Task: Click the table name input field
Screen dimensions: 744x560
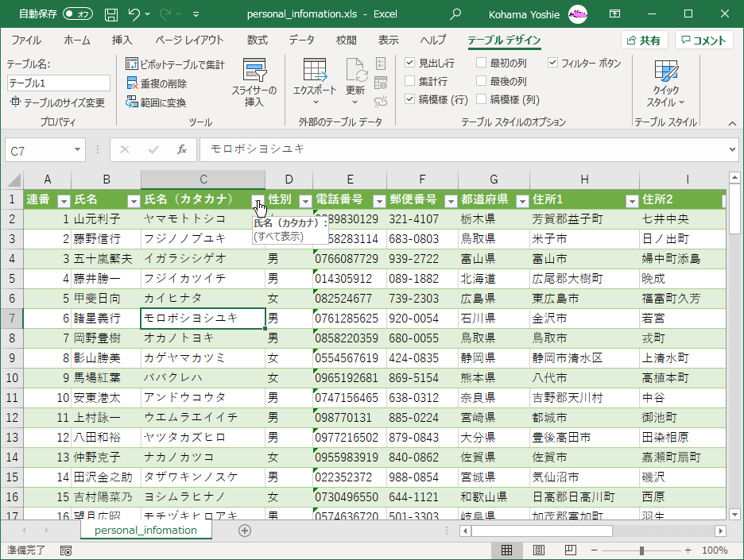Action: click(59, 83)
